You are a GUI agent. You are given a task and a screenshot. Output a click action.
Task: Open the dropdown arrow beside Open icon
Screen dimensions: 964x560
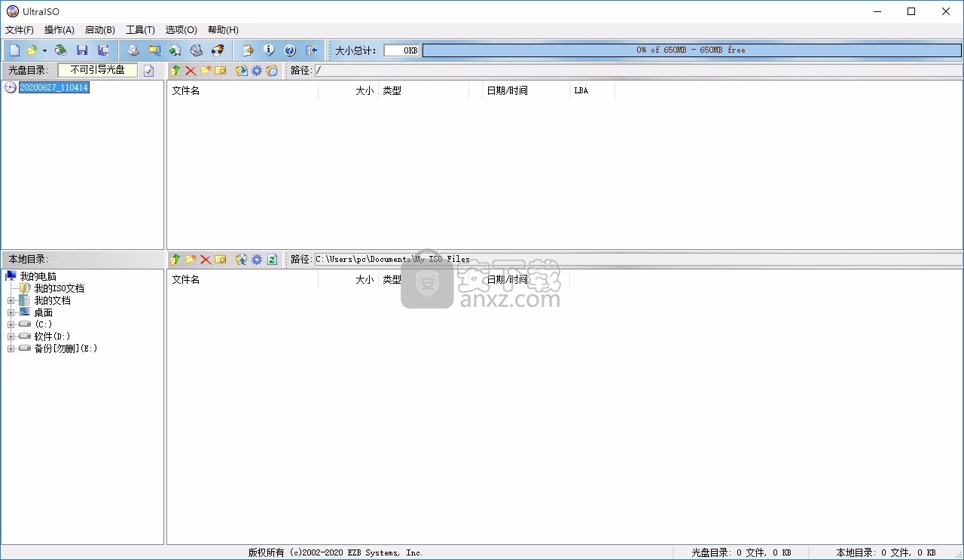44,50
